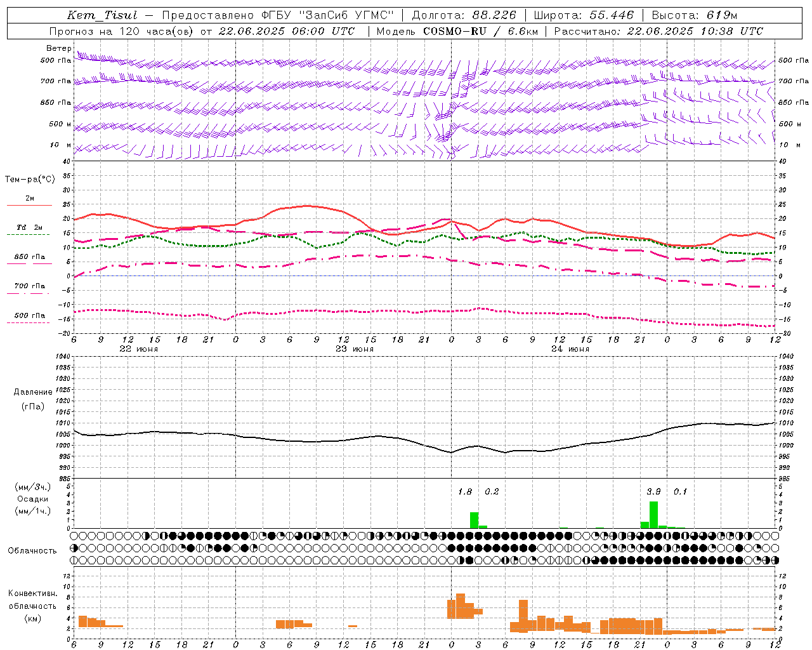This screenshot has height=650, width=812.
Task: Select the Высота: 619м elevation text
Action: click(x=693, y=16)
